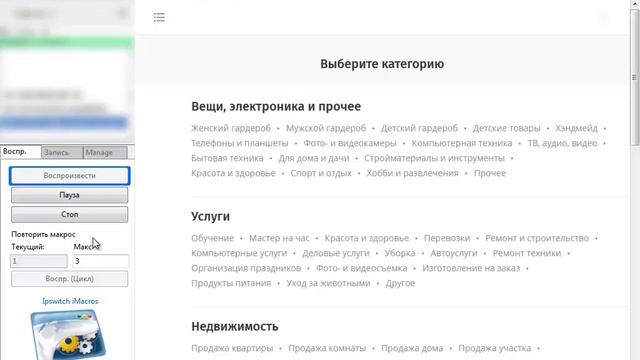The height and width of the screenshot is (360, 640).
Task: Select Организация праздников category
Action: 246,268
